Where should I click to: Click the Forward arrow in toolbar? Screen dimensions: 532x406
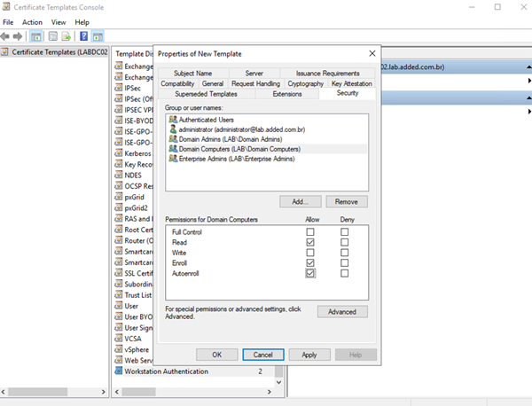(19, 36)
